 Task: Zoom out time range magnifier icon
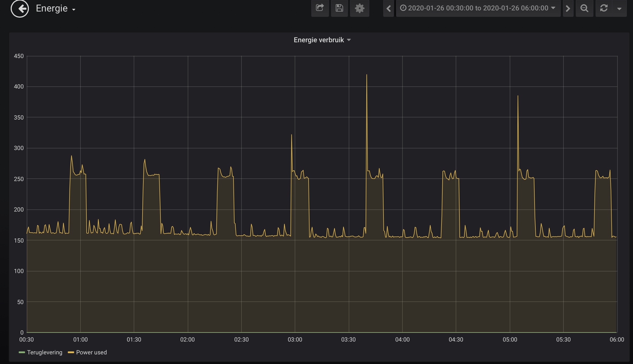coord(584,8)
